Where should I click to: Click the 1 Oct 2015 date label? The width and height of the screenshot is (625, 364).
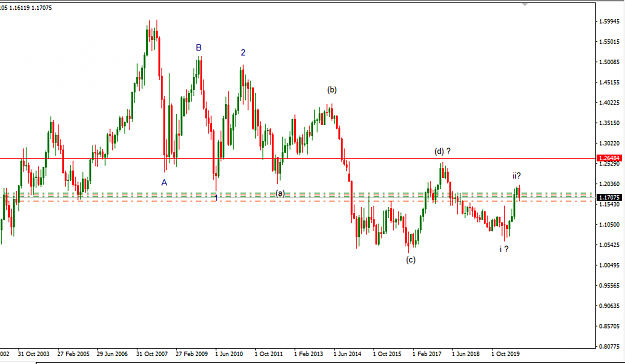tap(387, 354)
